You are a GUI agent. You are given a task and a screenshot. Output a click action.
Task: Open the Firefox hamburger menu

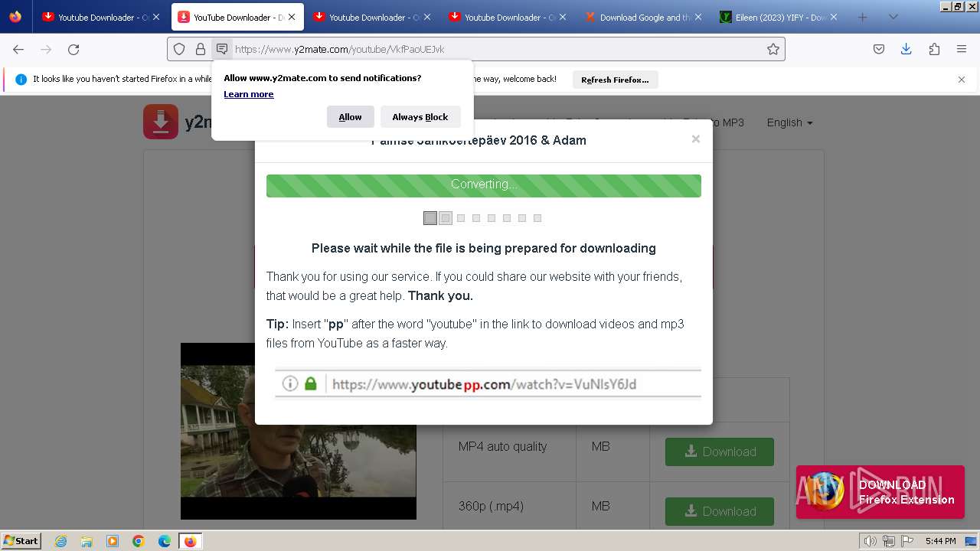click(962, 49)
